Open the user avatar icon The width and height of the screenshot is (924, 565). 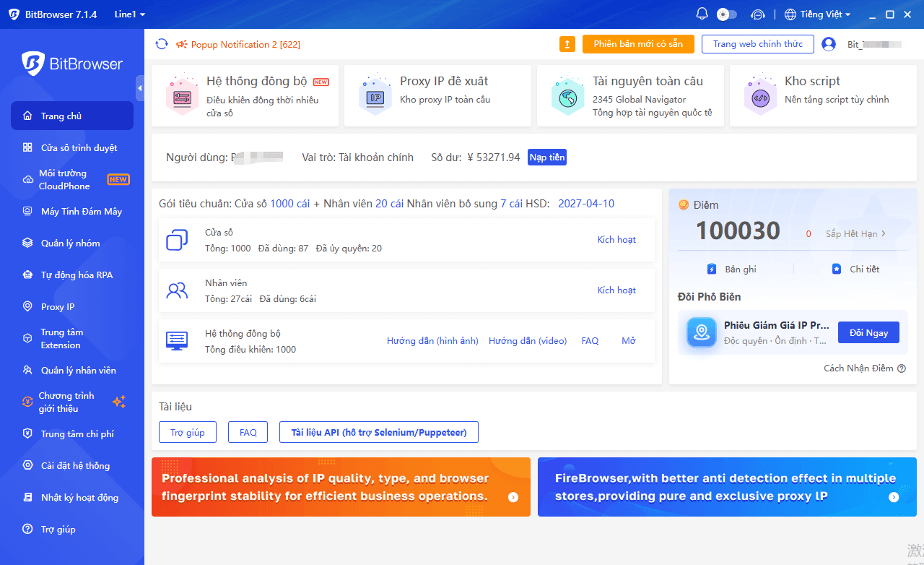[829, 44]
